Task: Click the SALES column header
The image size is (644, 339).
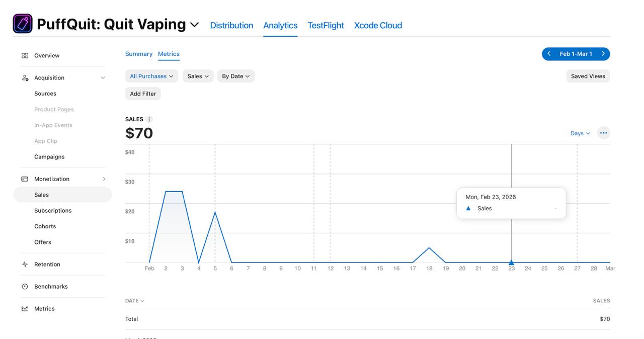Action: pyautogui.click(x=601, y=301)
